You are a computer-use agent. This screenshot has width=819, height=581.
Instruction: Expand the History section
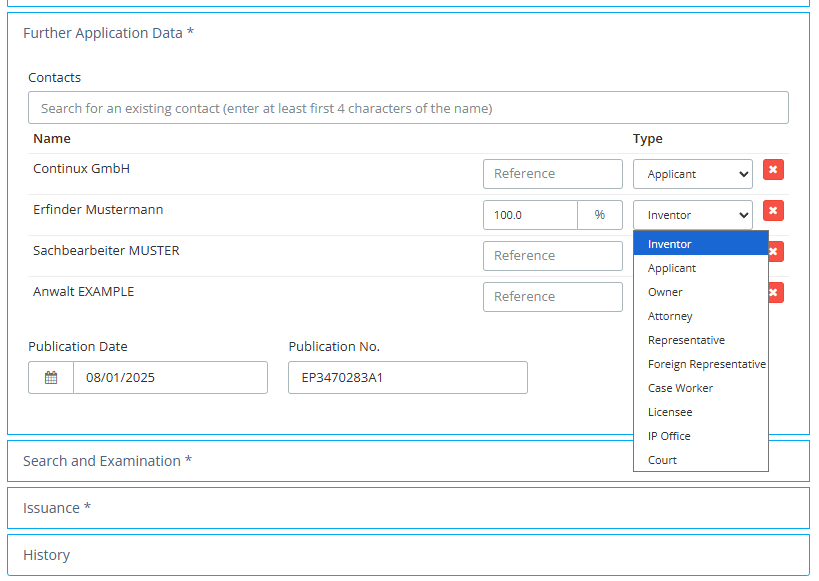[x=408, y=555]
